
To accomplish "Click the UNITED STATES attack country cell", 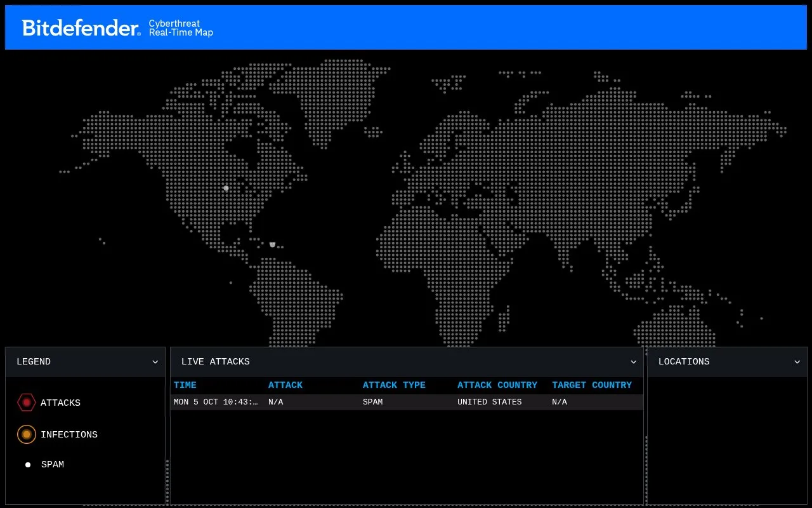I will 490,402.
